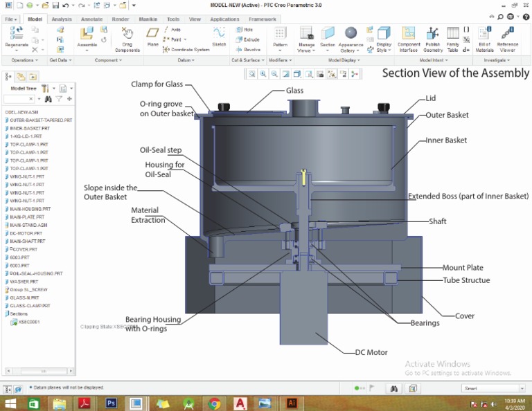Open the Operations group dropdown
Image resolution: width=532 pixels, height=411 pixels.
pyautogui.click(x=24, y=60)
